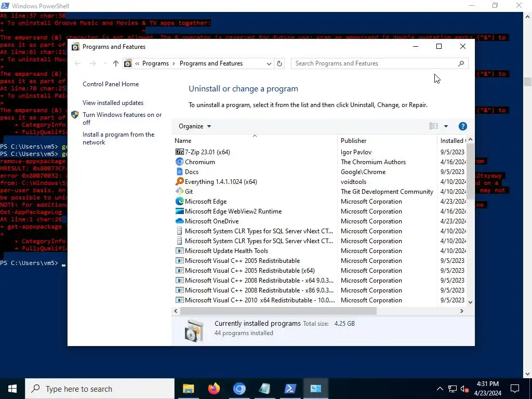
Task: Open Chromium from the taskbar
Action: click(239, 389)
